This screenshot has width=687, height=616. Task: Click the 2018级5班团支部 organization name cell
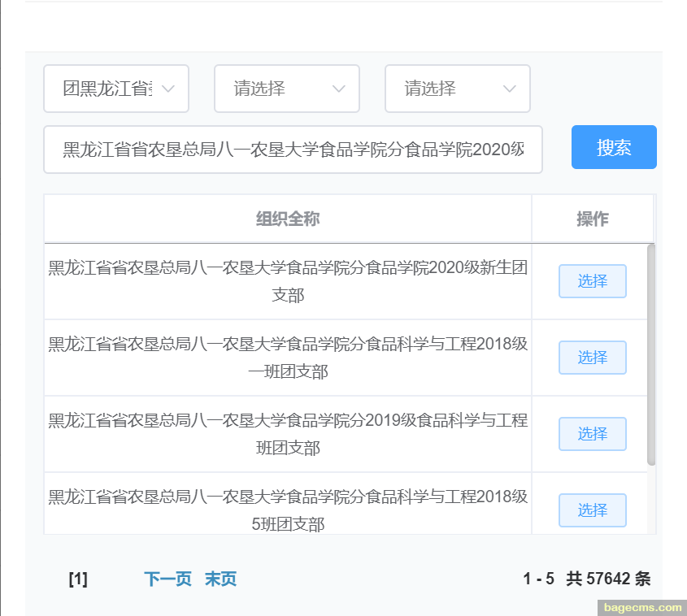[x=288, y=509]
